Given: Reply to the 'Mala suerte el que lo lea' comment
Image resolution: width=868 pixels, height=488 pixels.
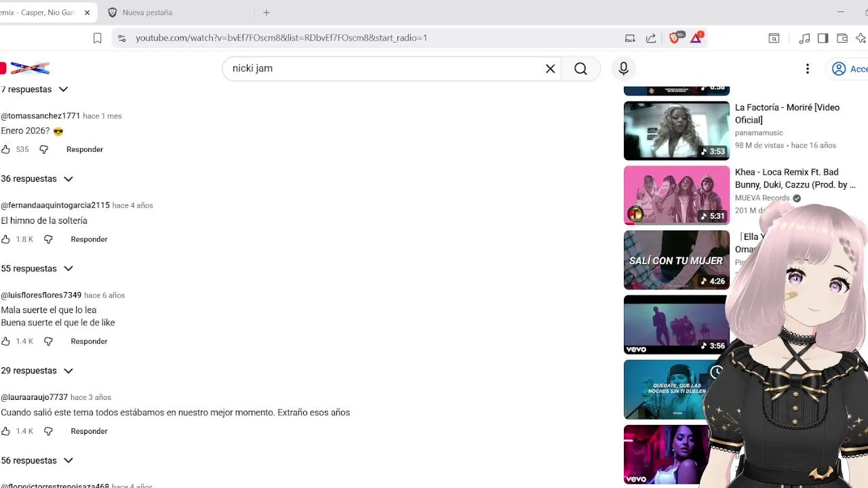Looking at the screenshot, I should (89, 341).
